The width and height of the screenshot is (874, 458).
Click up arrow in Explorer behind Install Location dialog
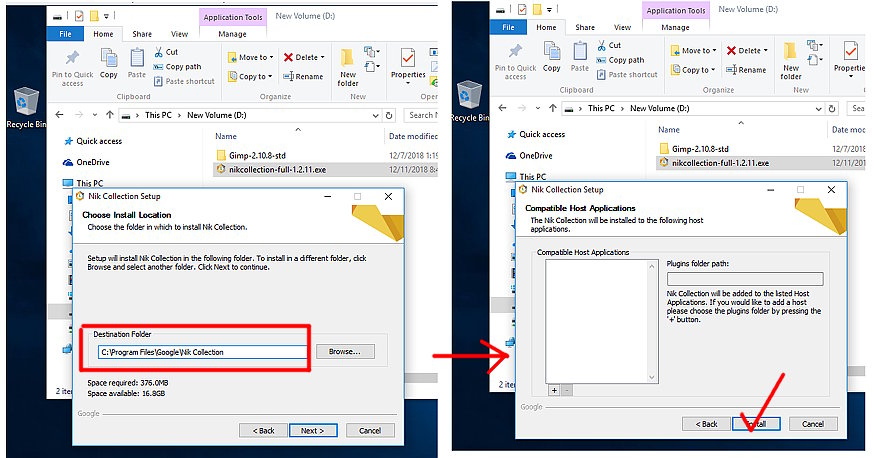(109, 115)
